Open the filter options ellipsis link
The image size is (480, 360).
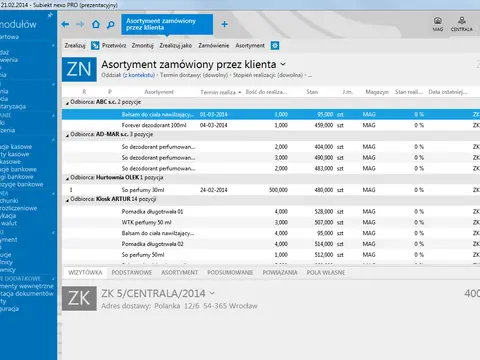310,75
